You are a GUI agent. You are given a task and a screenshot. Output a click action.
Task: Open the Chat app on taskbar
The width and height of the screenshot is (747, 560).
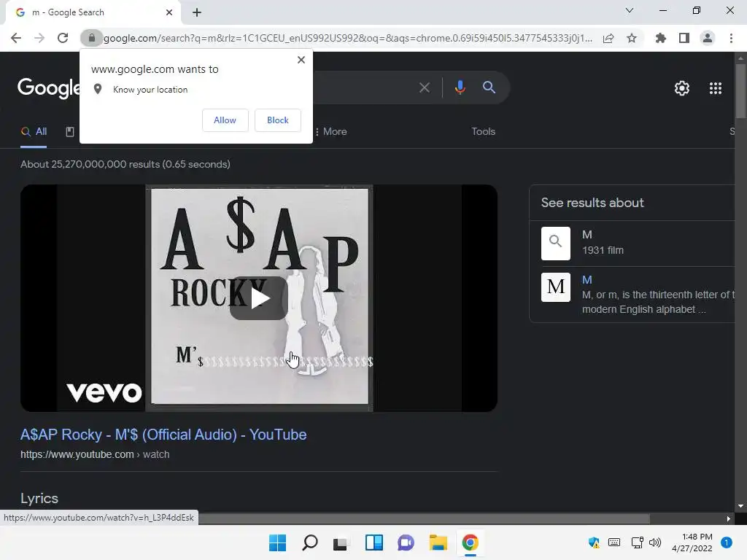(x=406, y=542)
